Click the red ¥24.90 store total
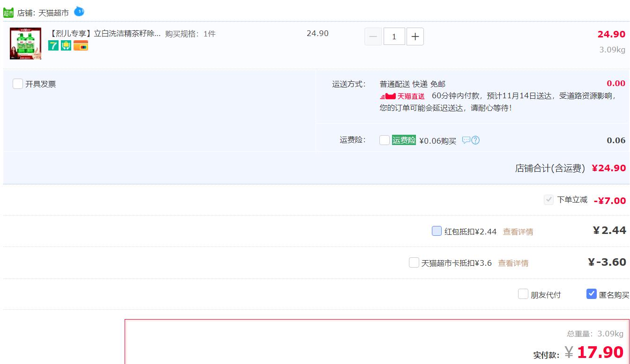 click(609, 168)
